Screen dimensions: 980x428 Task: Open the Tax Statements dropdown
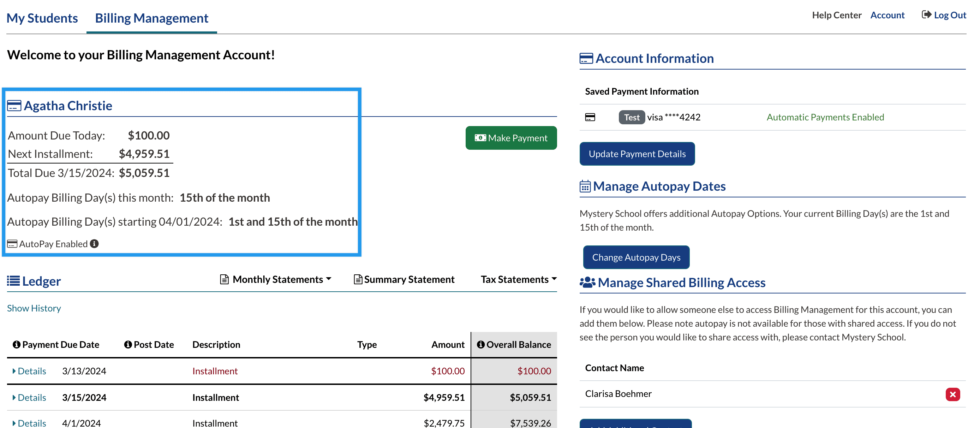[518, 280]
